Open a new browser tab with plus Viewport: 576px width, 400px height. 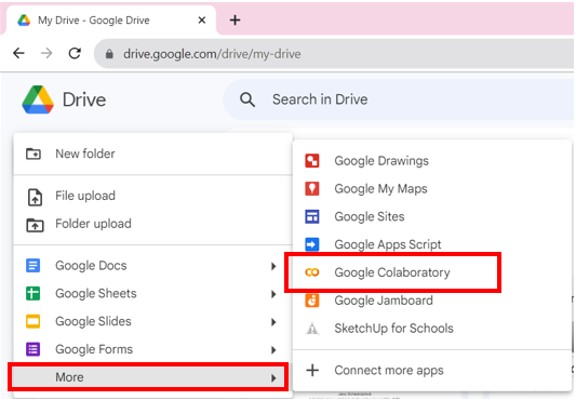(235, 20)
